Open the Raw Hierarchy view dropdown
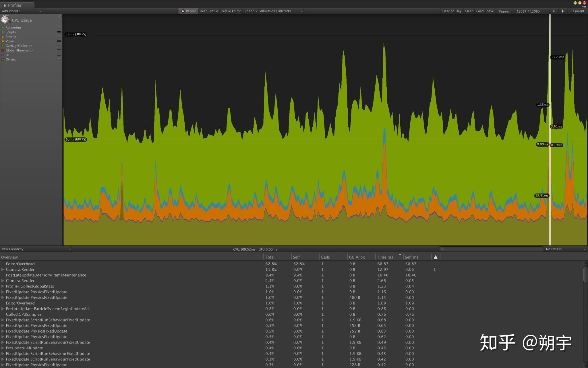Viewport: 588px width, 368px height. click(x=36, y=249)
